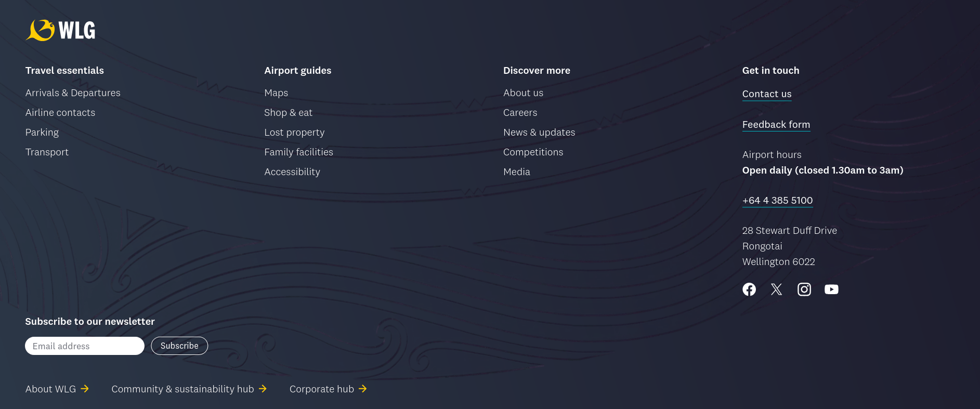This screenshot has width=980, height=409.
Task: Open News & updates
Action: click(539, 133)
